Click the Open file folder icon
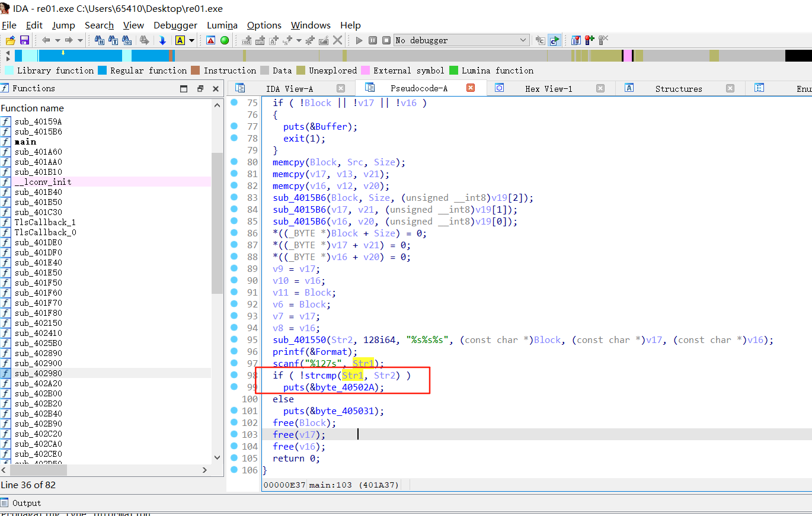The height and width of the screenshot is (516, 812). pos(10,40)
